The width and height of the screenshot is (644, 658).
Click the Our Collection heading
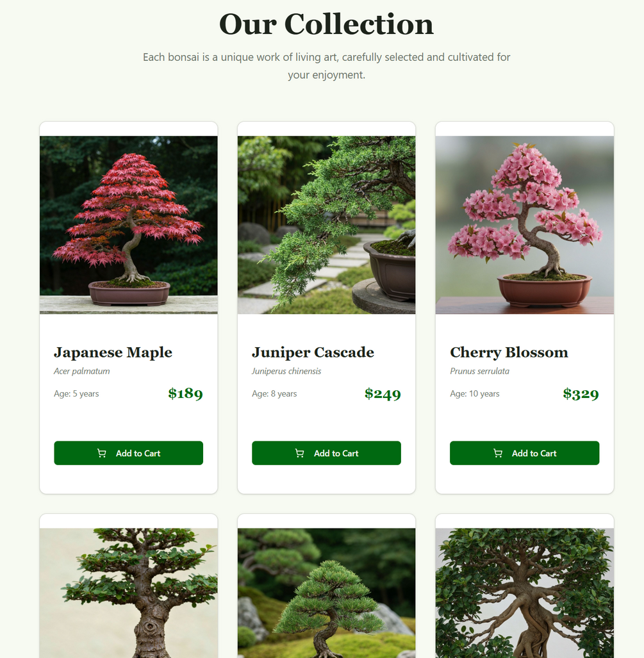tap(326, 24)
